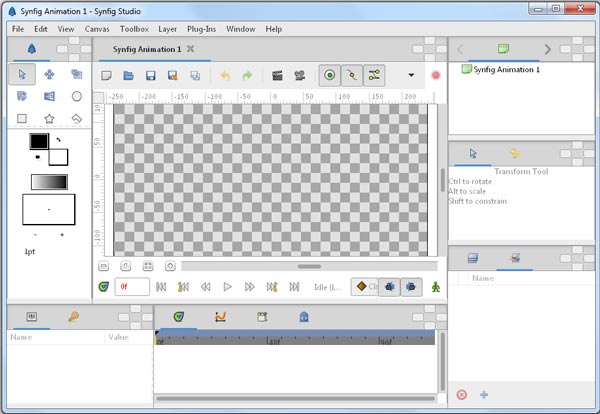Viewport: 600px width, 414px height.
Task: Click the blue add plus button
Action: coord(484,394)
